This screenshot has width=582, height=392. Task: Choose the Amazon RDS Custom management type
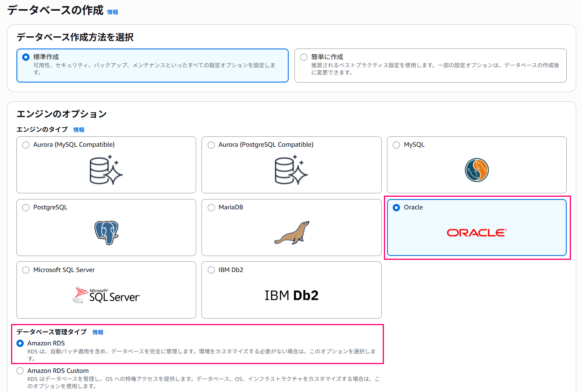point(20,371)
